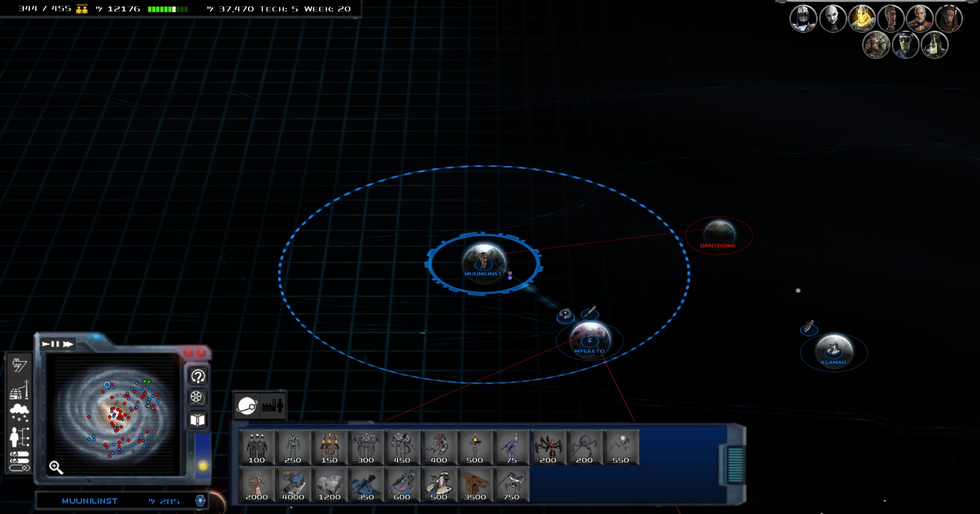Viewport: 980px width, 514px height.
Task: Build the 4000-credit turret structure
Action: [x=293, y=484]
